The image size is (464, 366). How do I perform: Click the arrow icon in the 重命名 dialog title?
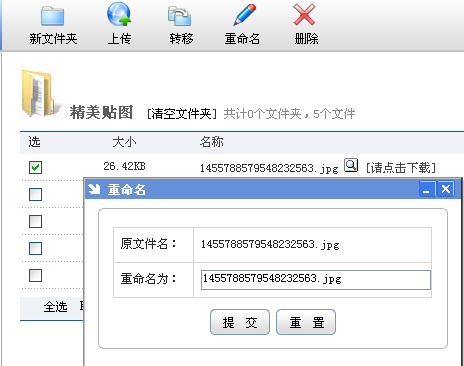(94, 189)
